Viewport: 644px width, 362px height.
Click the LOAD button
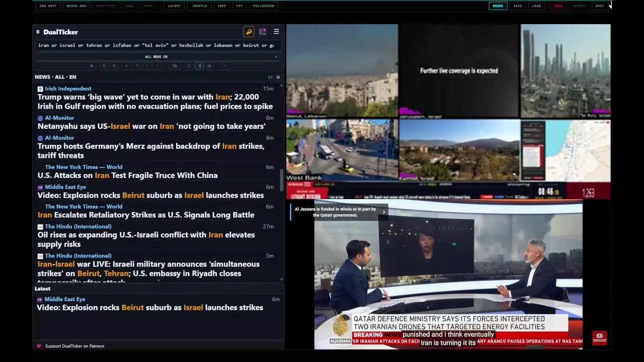(x=536, y=6)
